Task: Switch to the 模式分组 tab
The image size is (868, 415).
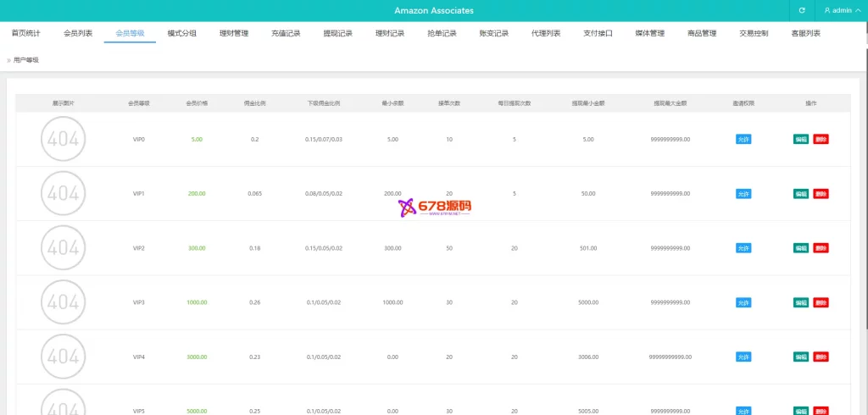Action: (x=182, y=33)
